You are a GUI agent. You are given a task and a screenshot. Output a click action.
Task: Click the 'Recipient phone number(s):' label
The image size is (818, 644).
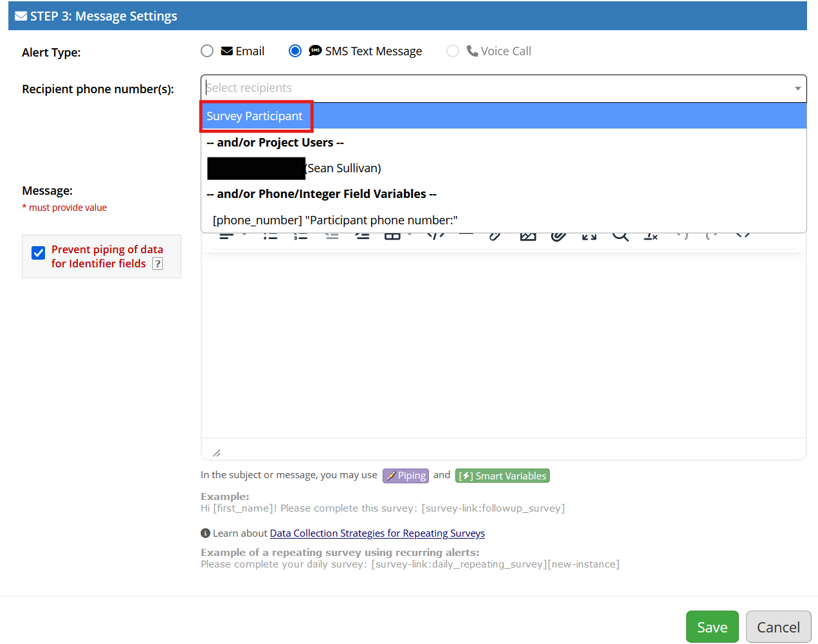(98, 89)
